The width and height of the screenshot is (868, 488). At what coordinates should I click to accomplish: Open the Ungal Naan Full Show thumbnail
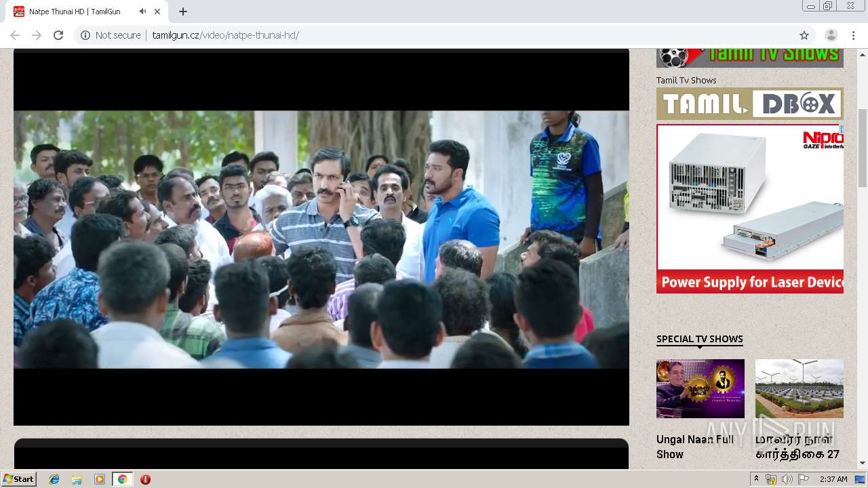pos(701,388)
